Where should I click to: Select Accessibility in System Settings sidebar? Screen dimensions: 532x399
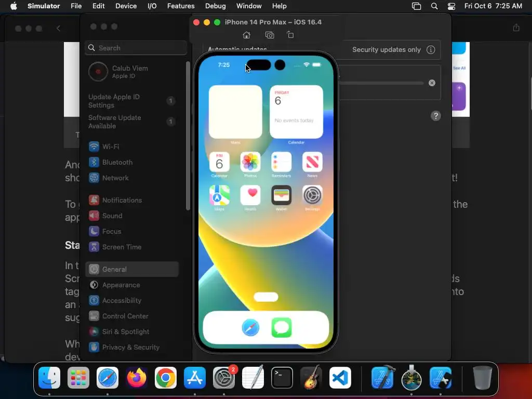click(131, 301)
